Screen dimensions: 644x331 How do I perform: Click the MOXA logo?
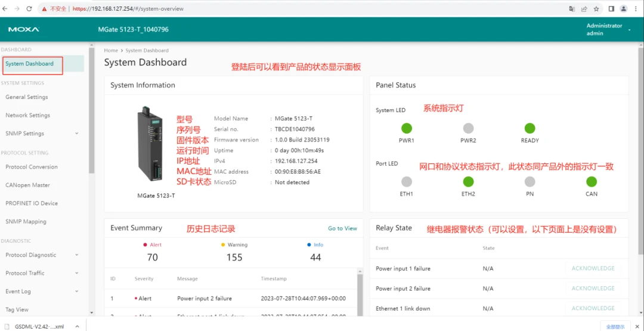pyautogui.click(x=23, y=30)
